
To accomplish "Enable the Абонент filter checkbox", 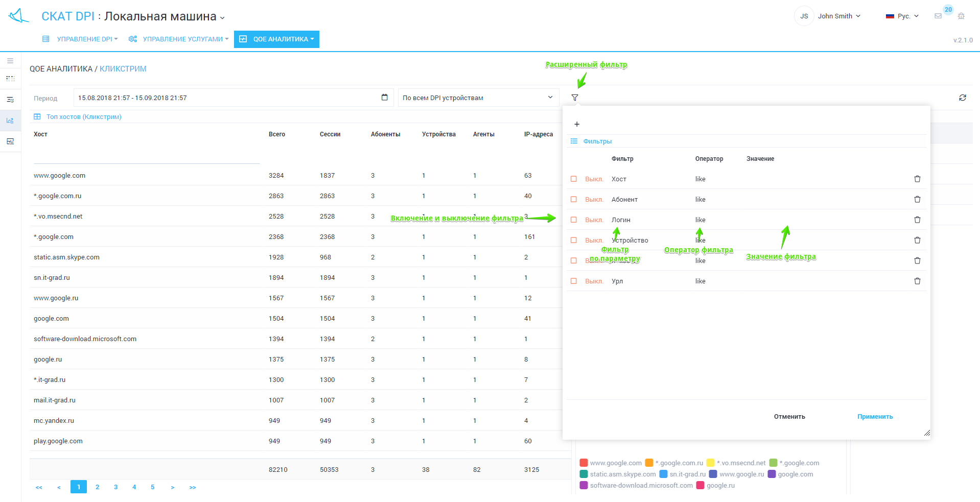I will tap(574, 200).
